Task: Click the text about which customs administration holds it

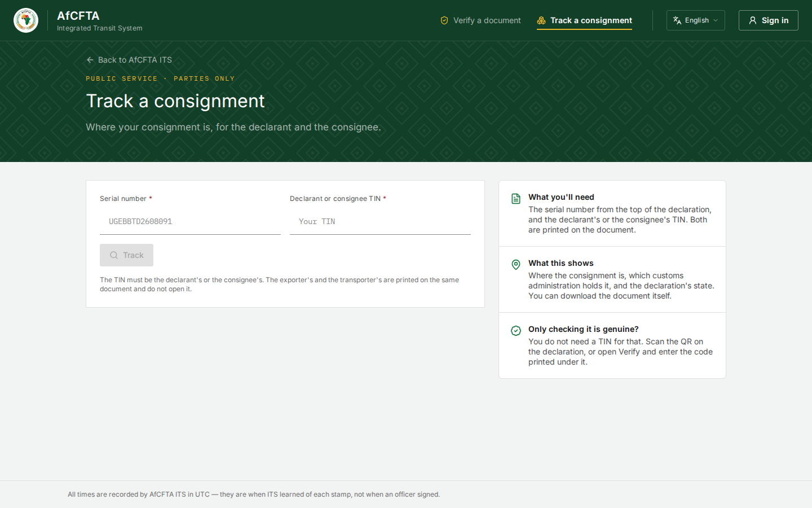Action: pyautogui.click(x=621, y=286)
